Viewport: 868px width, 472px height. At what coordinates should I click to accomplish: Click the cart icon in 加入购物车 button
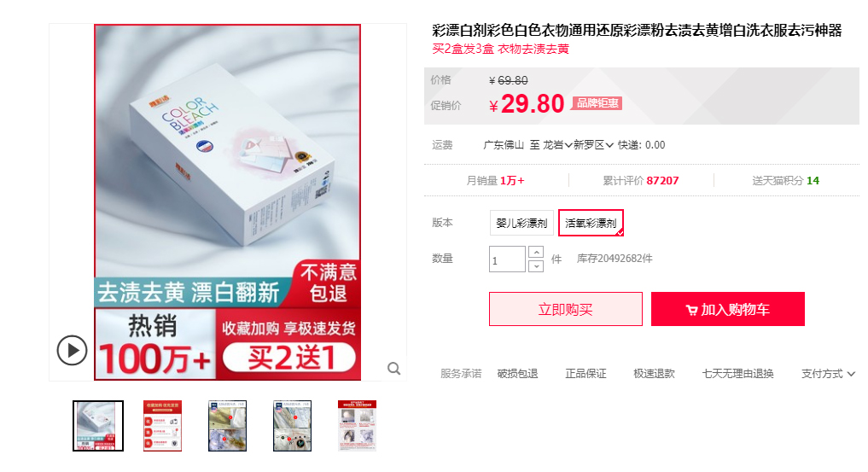691,310
